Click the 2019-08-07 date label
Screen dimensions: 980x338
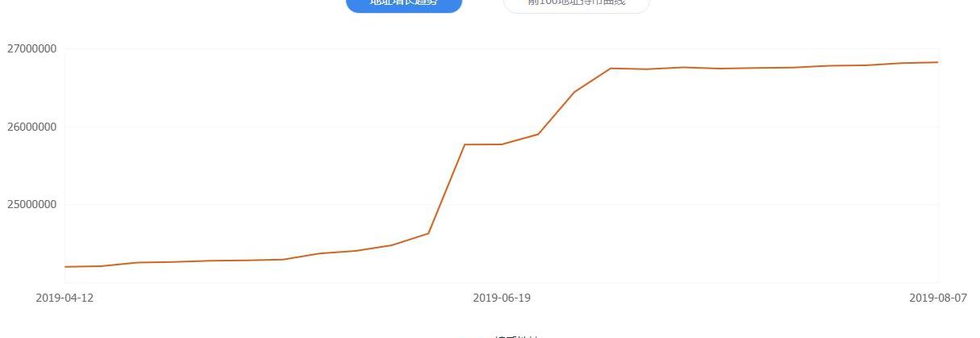click(938, 298)
